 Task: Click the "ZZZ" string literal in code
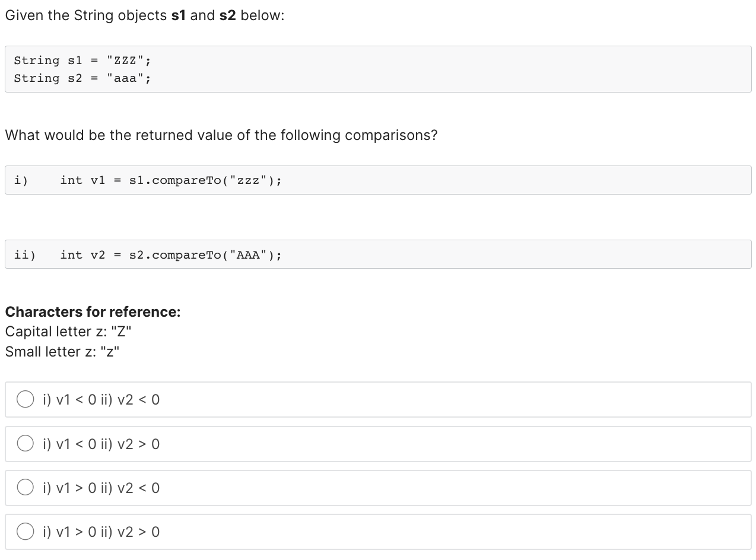click(125, 61)
